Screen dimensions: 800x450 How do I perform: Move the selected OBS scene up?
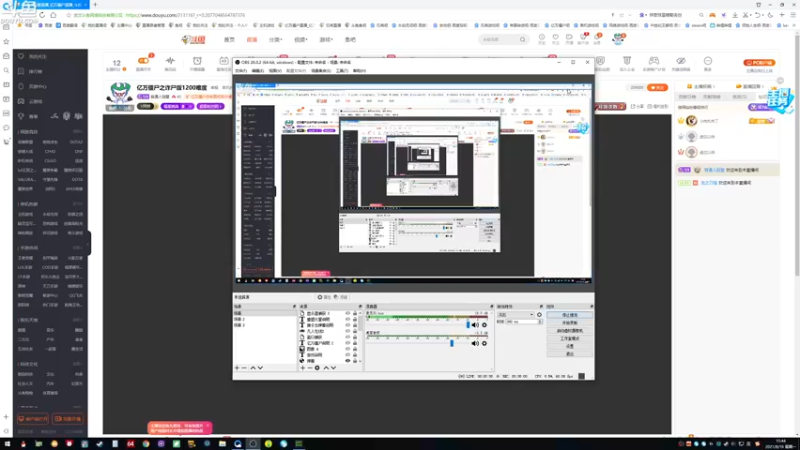click(253, 368)
